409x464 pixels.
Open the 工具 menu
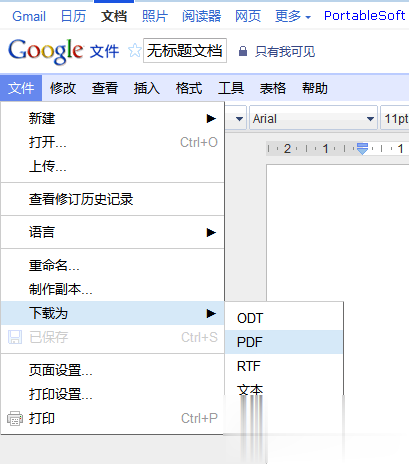point(231,88)
